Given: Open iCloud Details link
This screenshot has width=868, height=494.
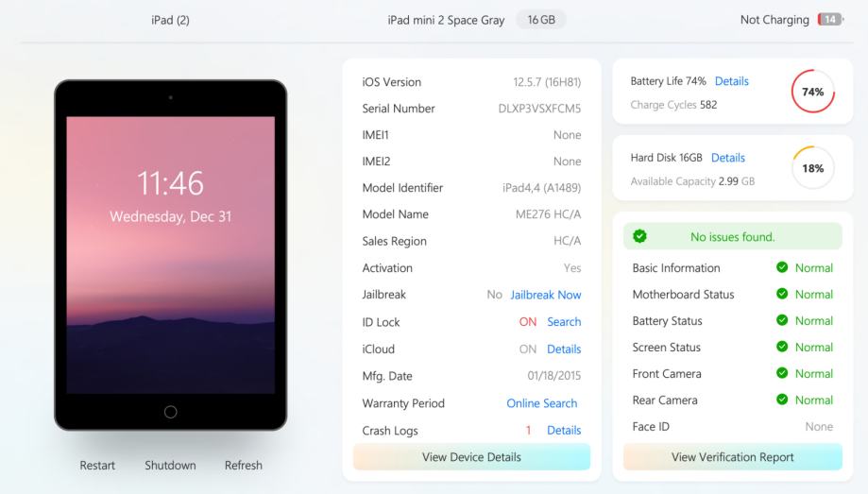Looking at the screenshot, I should (564, 349).
